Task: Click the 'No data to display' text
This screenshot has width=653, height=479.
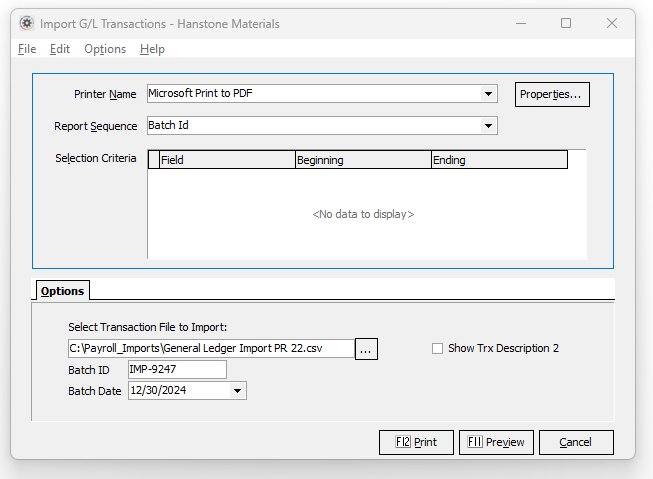Action: 363,214
